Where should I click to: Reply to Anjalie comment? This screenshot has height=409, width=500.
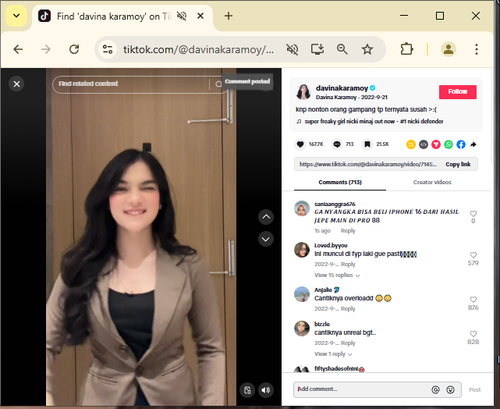tap(348, 309)
